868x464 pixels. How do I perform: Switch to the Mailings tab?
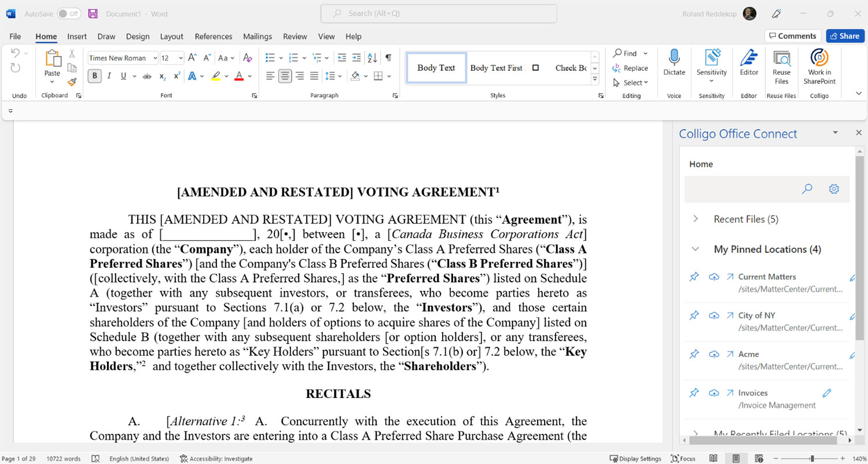(258, 36)
